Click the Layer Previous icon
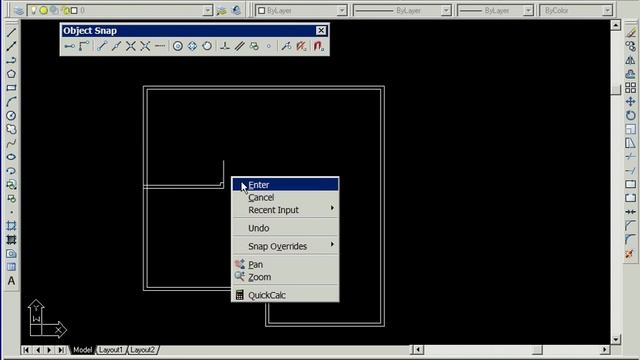This screenshot has width=640, height=360. point(236,10)
